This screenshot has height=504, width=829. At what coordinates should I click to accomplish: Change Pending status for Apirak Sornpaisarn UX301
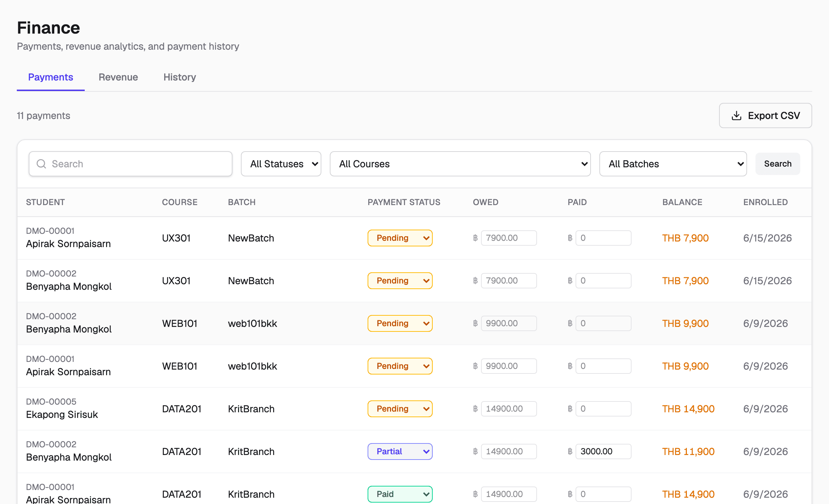[x=400, y=238]
